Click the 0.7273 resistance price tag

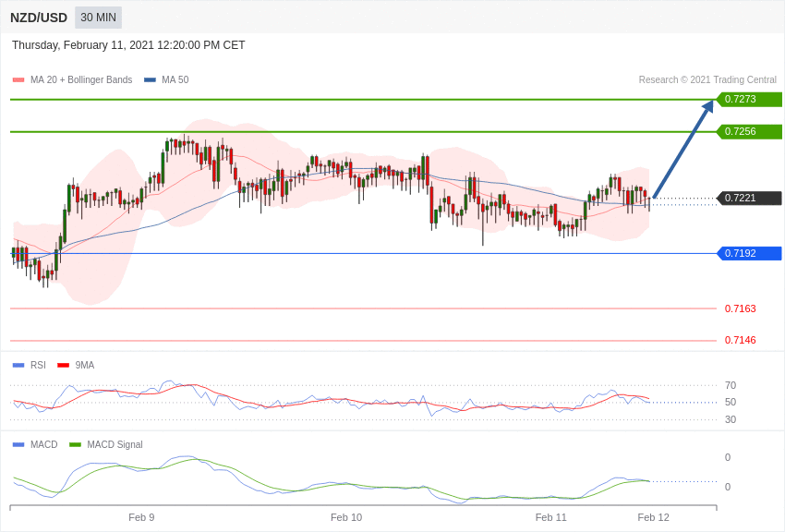tap(750, 99)
